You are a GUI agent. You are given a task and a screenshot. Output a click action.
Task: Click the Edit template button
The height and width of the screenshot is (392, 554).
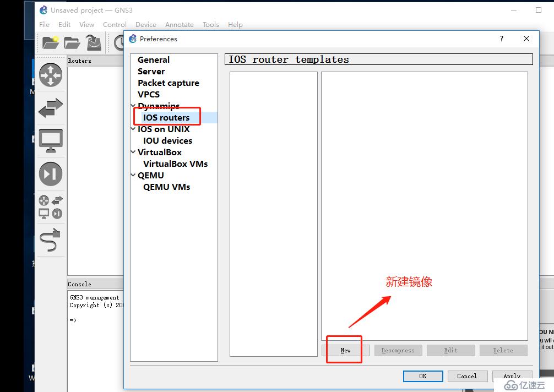451,350
